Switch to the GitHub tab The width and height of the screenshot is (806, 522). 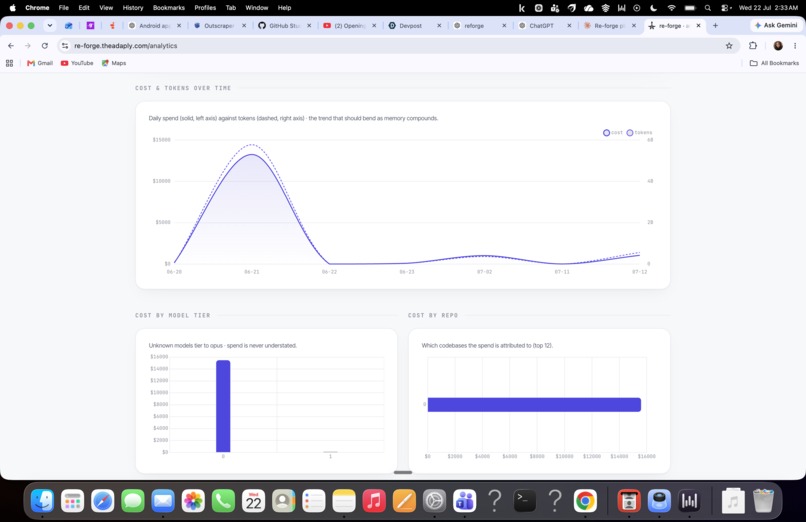[284, 25]
